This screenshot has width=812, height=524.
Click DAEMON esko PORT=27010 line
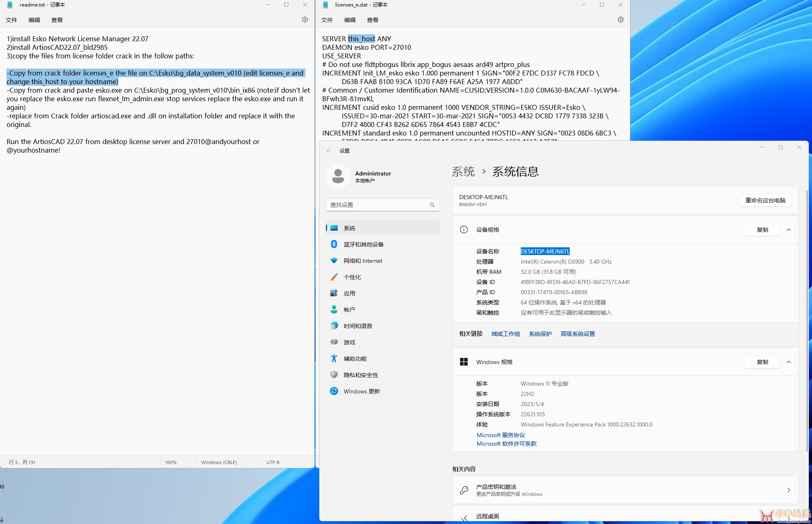367,47
